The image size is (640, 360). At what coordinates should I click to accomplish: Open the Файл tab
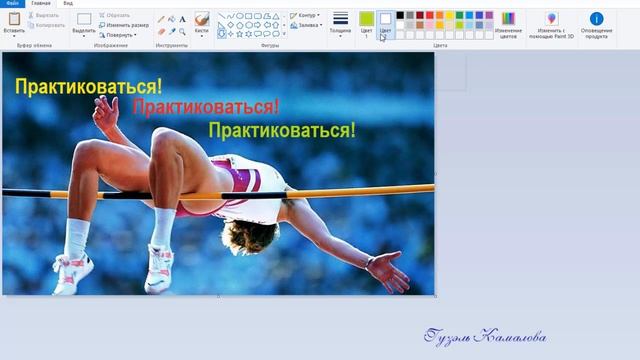(x=13, y=3)
